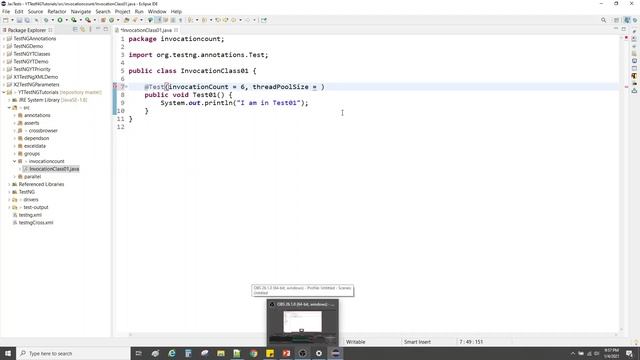Select the test-output folder
The image size is (640, 360).
pyautogui.click(x=36, y=207)
